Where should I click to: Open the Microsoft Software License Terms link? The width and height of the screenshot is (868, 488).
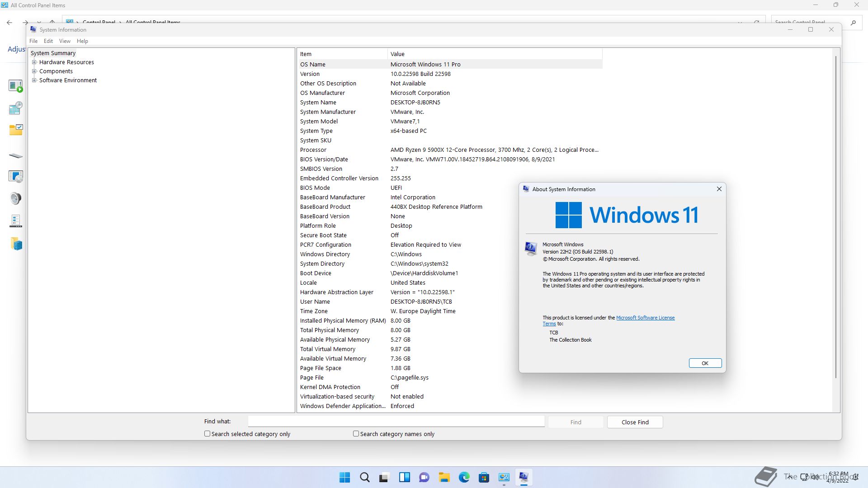coord(645,318)
